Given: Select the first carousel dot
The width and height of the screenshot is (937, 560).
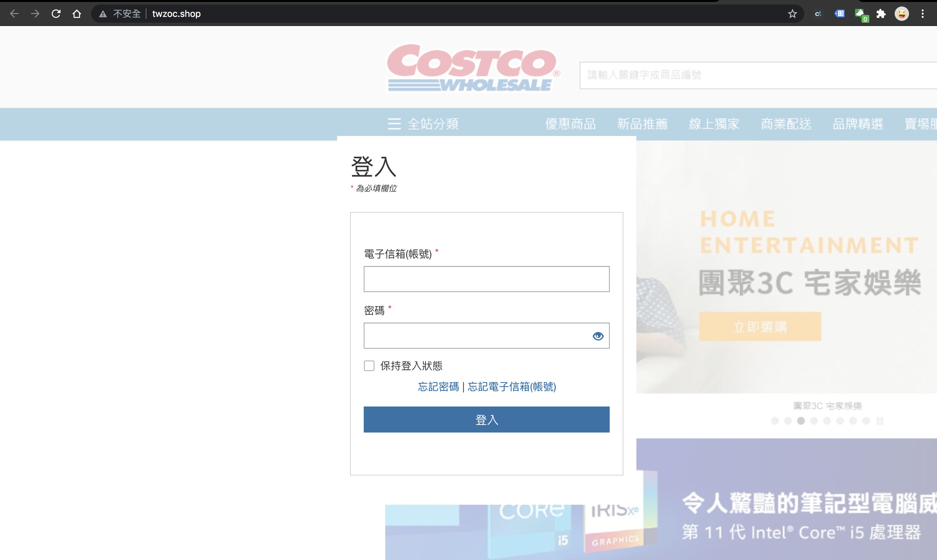Looking at the screenshot, I should click(x=775, y=421).
